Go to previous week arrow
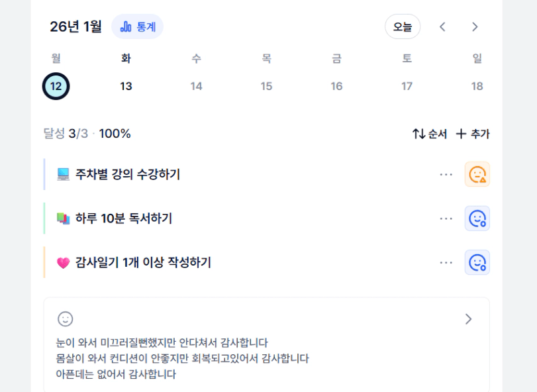This screenshot has width=537, height=392. pos(443,27)
